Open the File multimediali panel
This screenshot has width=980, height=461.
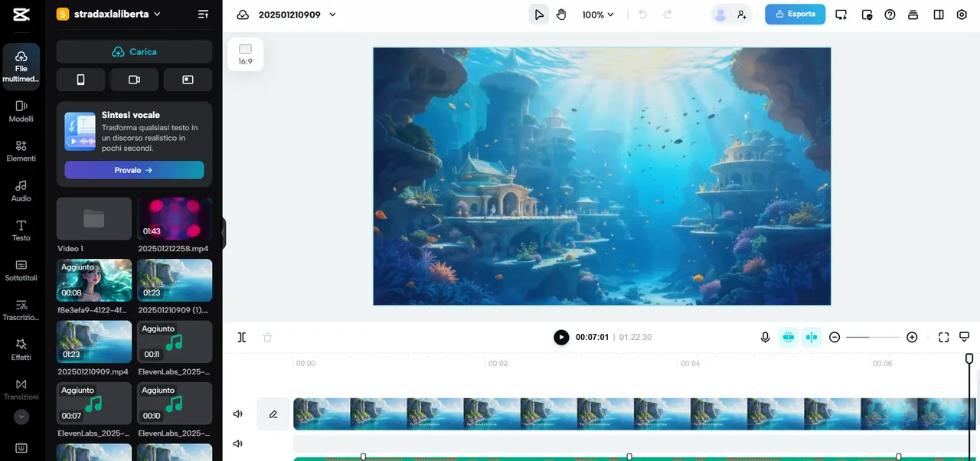(21, 67)
